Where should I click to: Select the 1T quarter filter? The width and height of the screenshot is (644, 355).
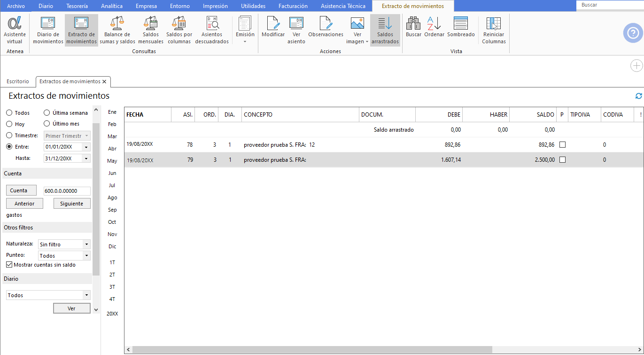pos(112,262)
